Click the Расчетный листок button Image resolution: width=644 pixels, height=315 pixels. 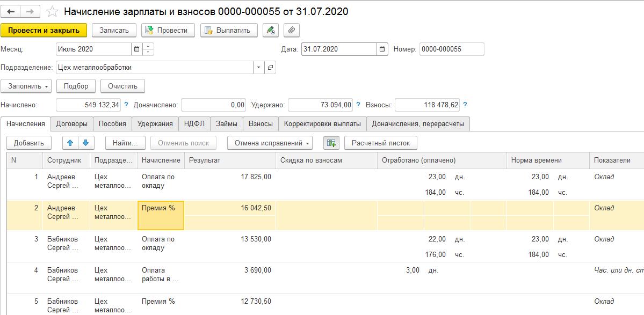(x=380, y=143)
